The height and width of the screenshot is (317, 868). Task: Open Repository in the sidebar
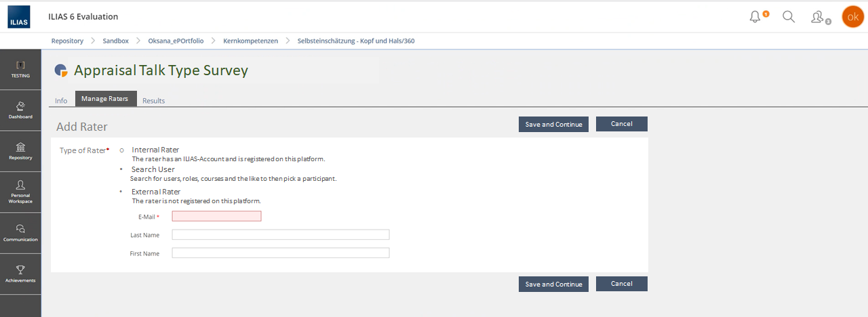point(20,150)
